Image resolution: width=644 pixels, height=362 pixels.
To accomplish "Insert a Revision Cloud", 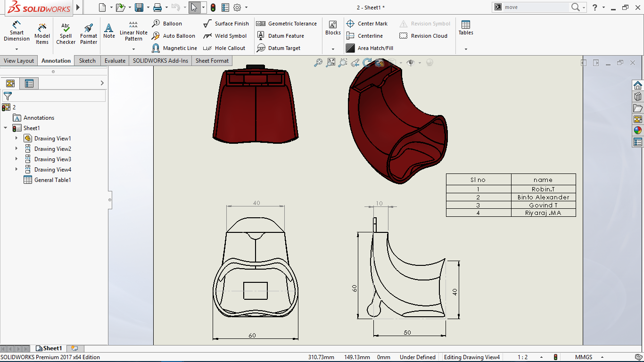I will (x=423, y=36).
